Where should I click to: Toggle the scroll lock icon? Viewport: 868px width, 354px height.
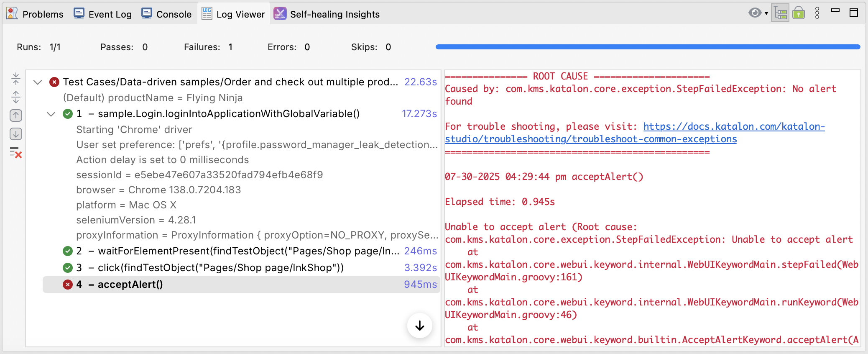pyautogui.click(x=799, y=13)
